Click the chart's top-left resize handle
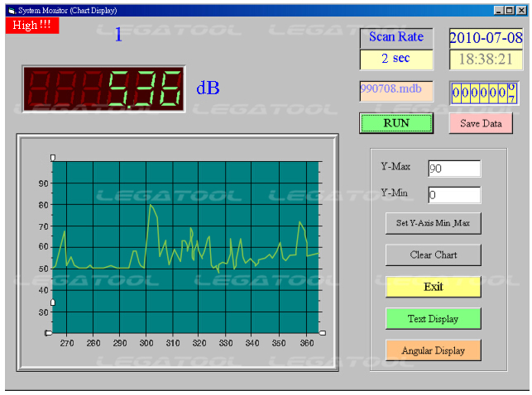This screenshot has width=532, height=395. [53, 158]
